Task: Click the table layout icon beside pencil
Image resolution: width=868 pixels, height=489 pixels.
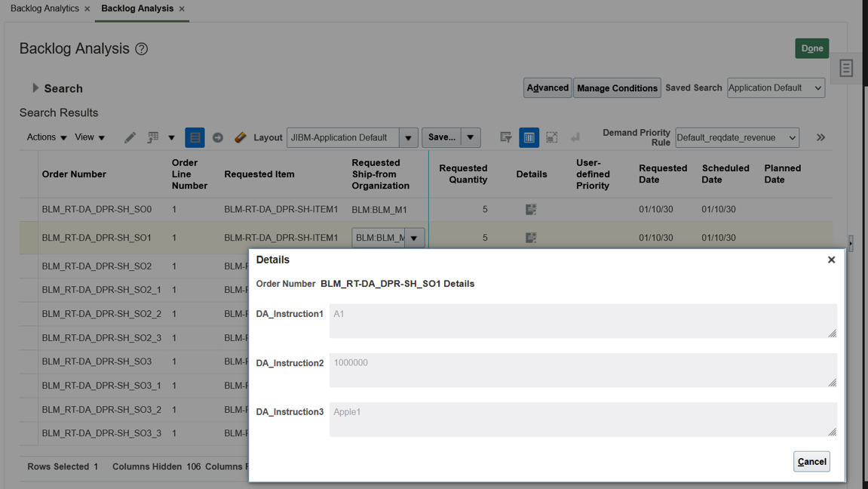Action: coord(153,137)
